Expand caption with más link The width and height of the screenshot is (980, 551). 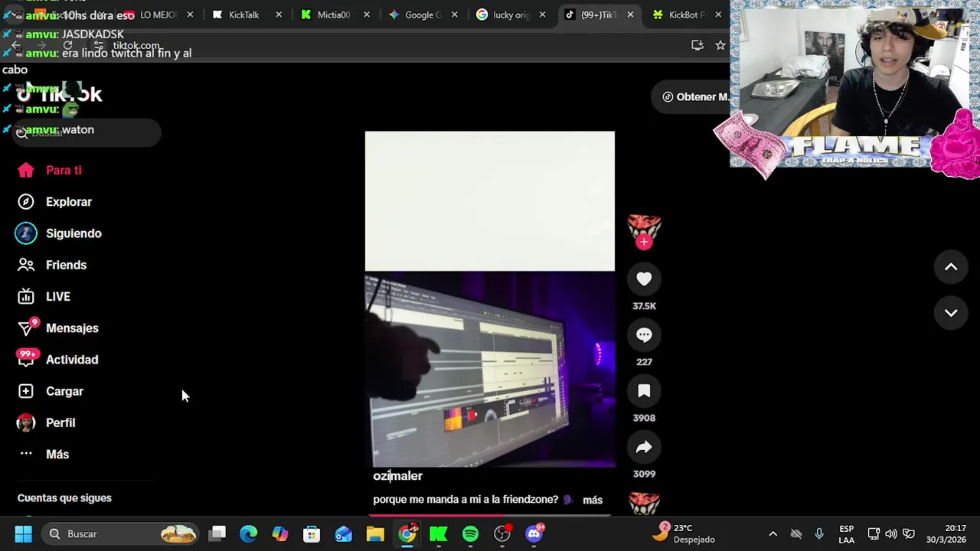point(593,500)
